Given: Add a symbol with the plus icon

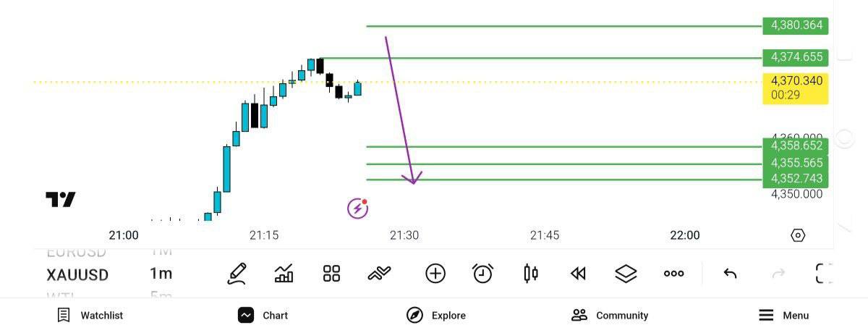Looking at the screenshot, I should point(435,274).
